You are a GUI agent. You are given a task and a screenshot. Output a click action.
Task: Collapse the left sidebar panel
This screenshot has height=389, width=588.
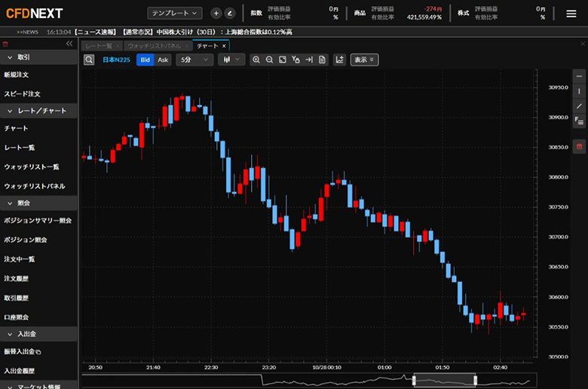pyautogui.click(x=69, y=44)
